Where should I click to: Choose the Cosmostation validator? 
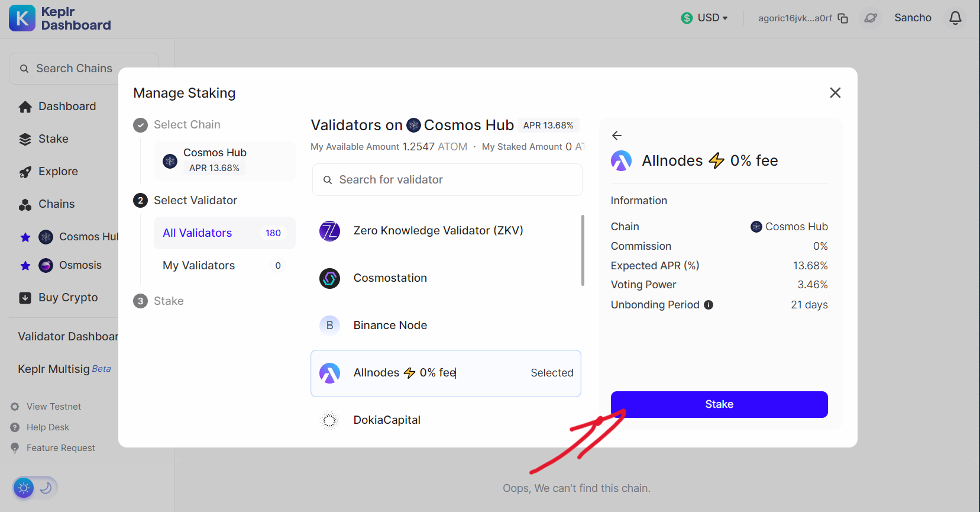(x=446, y=278)
